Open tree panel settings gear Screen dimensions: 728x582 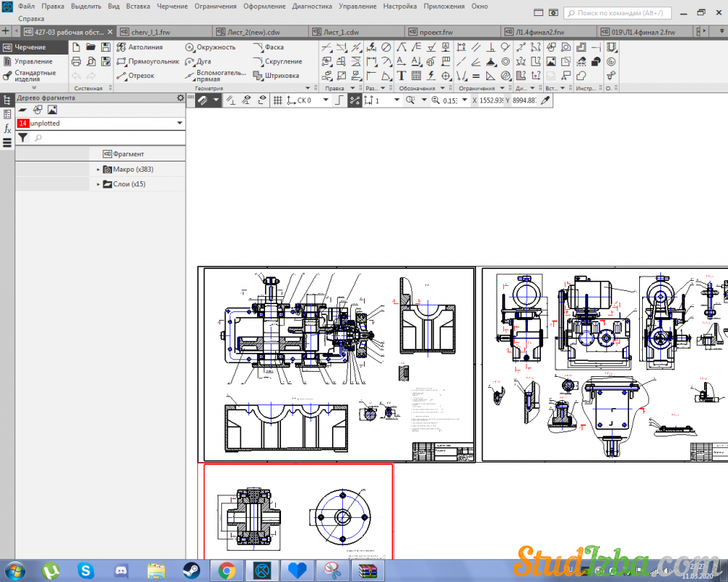181,98
